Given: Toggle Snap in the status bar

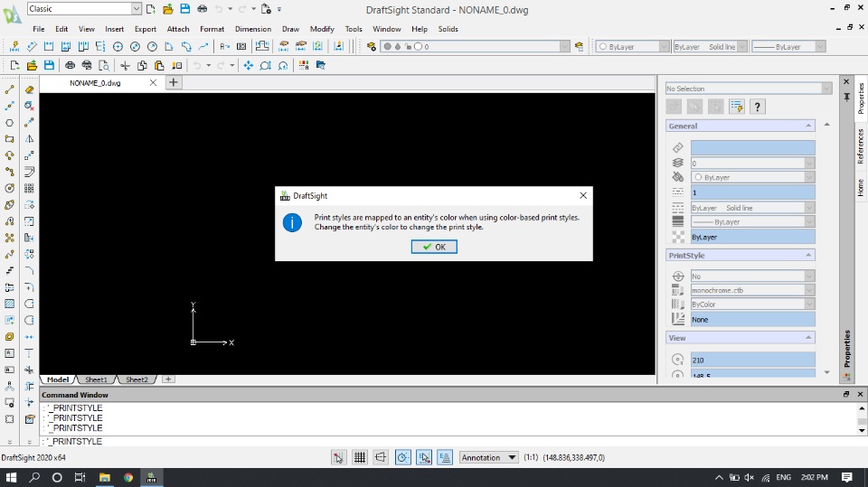Looking at the screenshot, I should coord(338,457).
